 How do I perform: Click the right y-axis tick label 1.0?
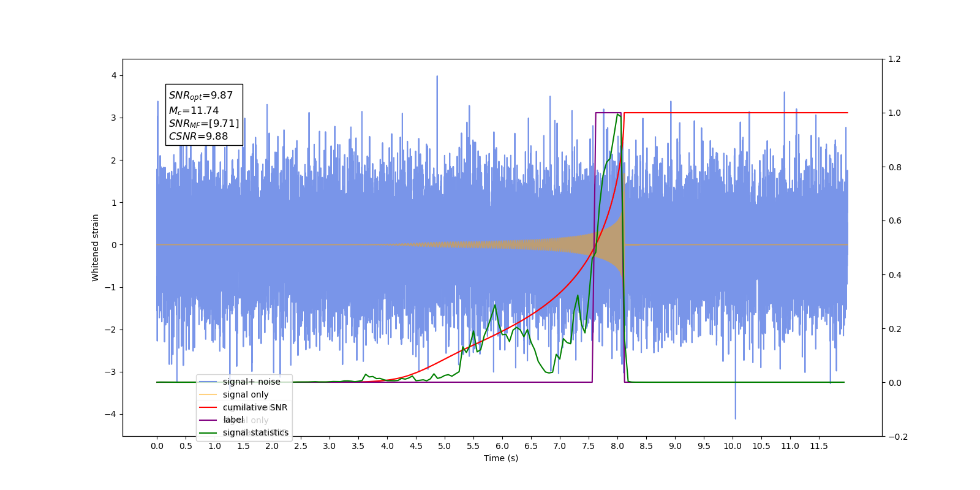[894, 113]
